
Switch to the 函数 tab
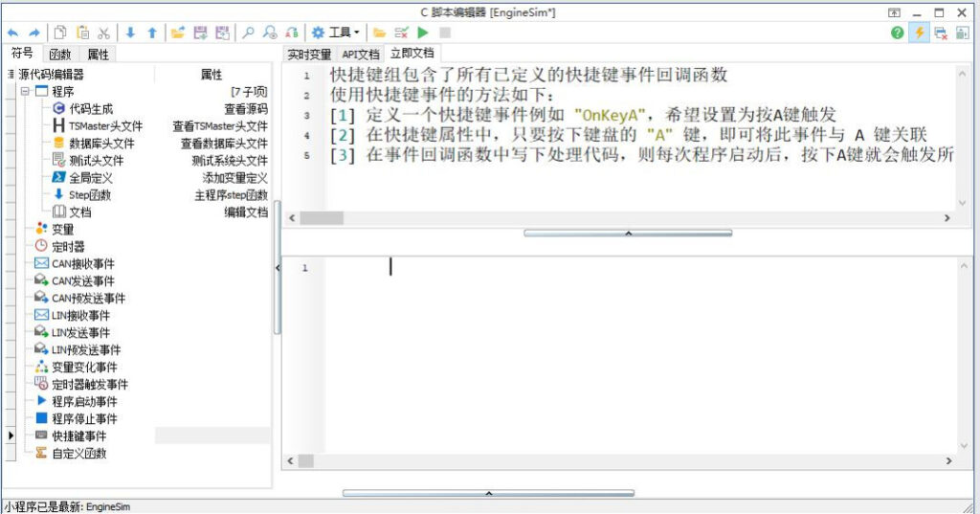tap(60, 55)
